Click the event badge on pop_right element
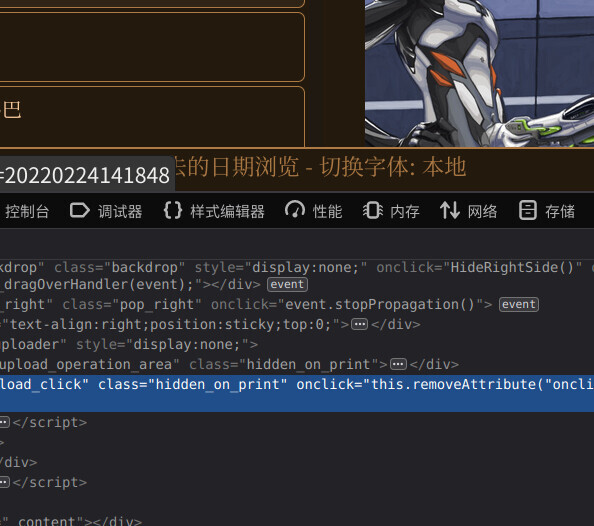Screen dimensions: 594x526 point(519,304)
